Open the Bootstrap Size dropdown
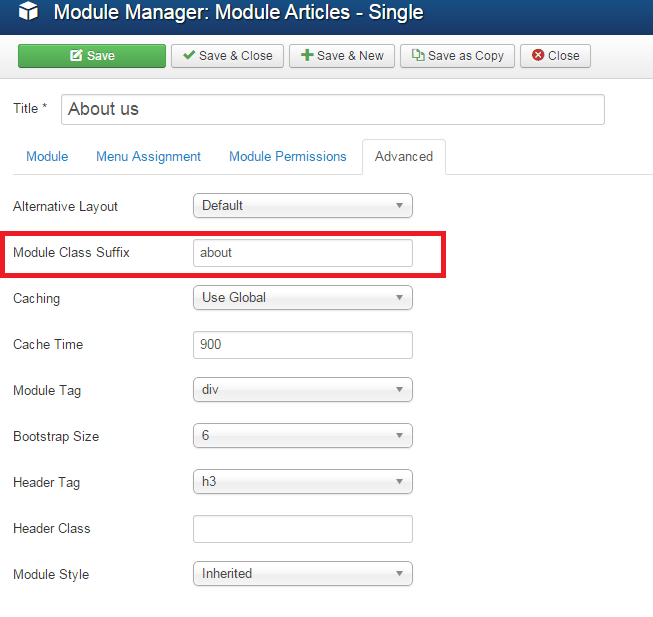Screen dimensions: 653x617 point(303,436)
